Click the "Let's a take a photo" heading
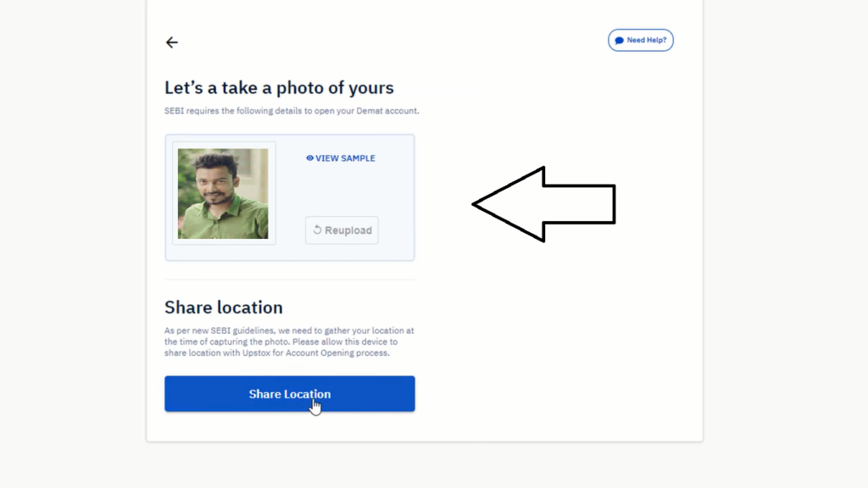 click(x=279, y=87)
